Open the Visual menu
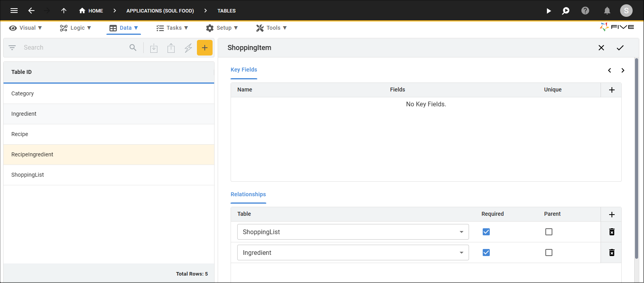 coord(25,28)
